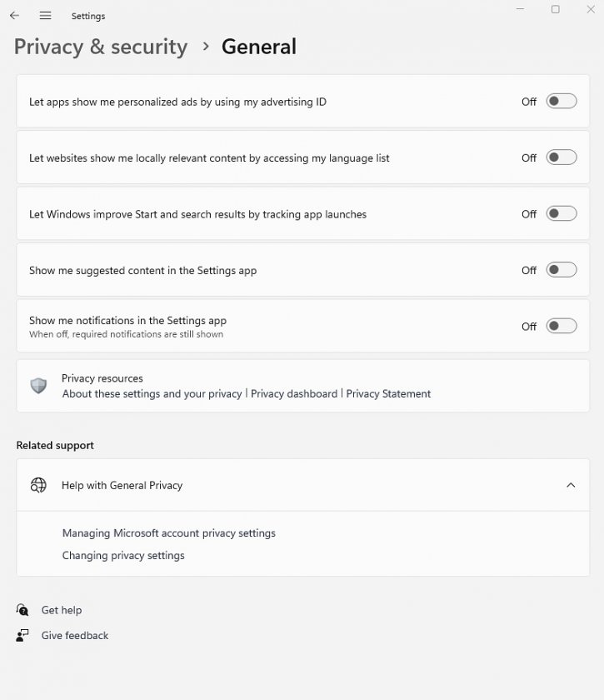Click the Privacy resources shield icon
This screenshot has height=700, width=604.
point(38,386)
